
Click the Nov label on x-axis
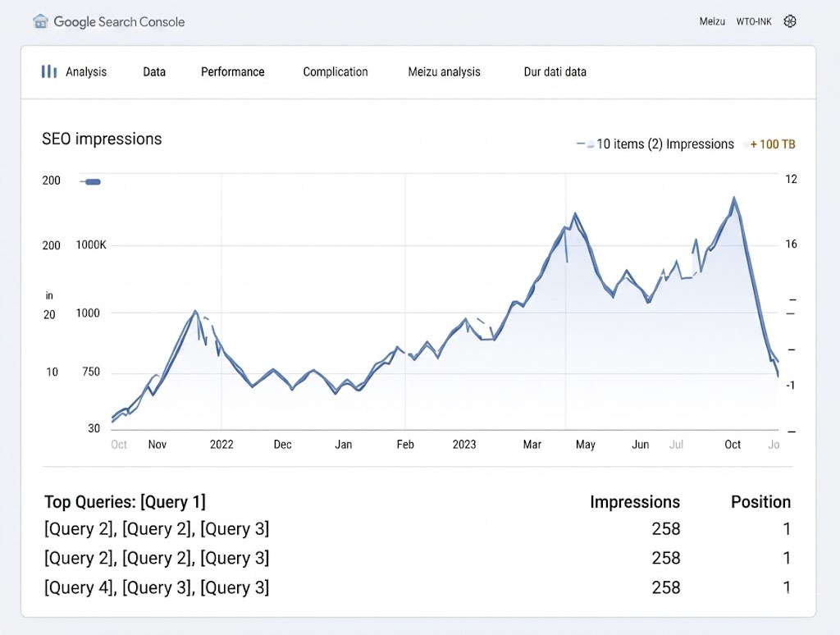pyautogui.click(x=157, y=444)
